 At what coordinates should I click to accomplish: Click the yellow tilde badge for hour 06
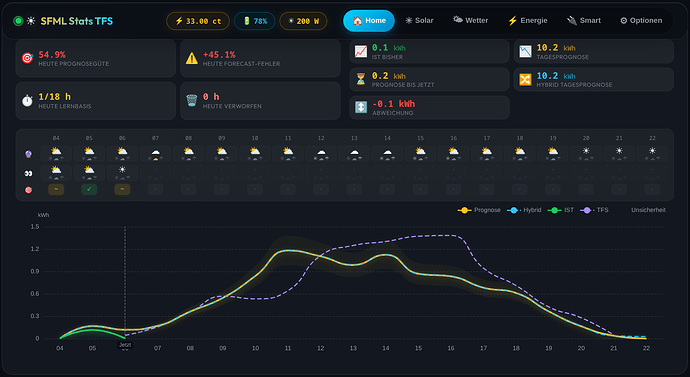(x=122, y=189)
